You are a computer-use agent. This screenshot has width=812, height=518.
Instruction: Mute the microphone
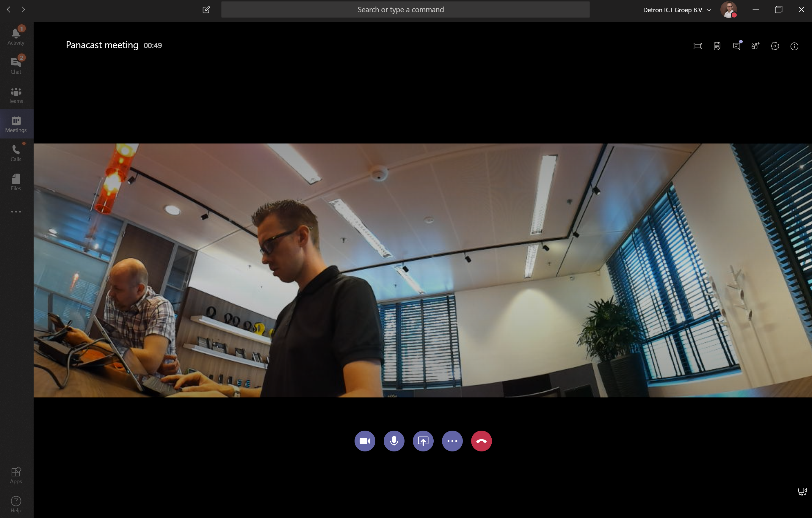[x=394, y=441]
